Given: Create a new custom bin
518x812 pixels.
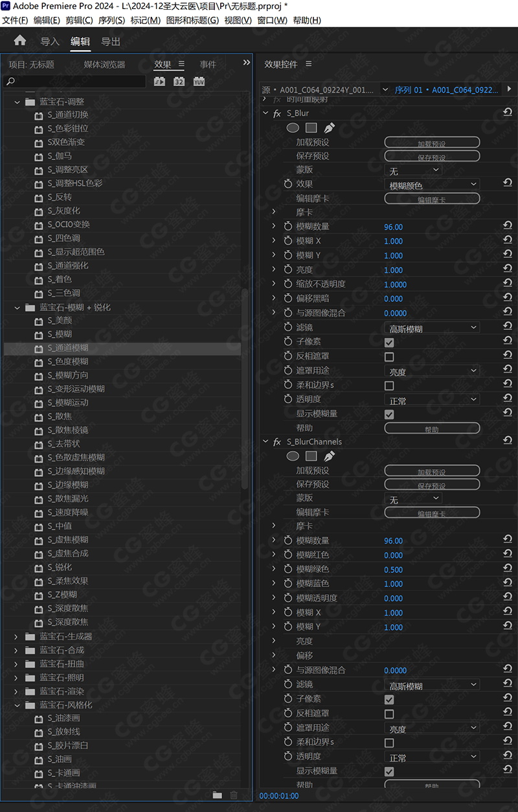Looking at the screenshot, I should [x=217, y=795].
